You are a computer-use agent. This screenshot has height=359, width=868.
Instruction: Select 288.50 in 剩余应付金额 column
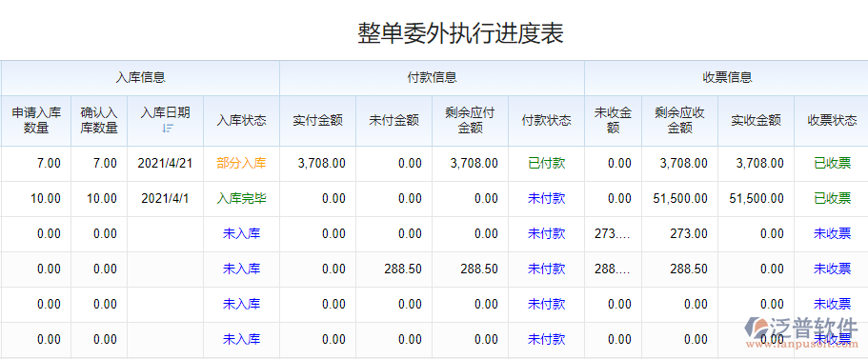pyautogui.click(x=479, y=269)
